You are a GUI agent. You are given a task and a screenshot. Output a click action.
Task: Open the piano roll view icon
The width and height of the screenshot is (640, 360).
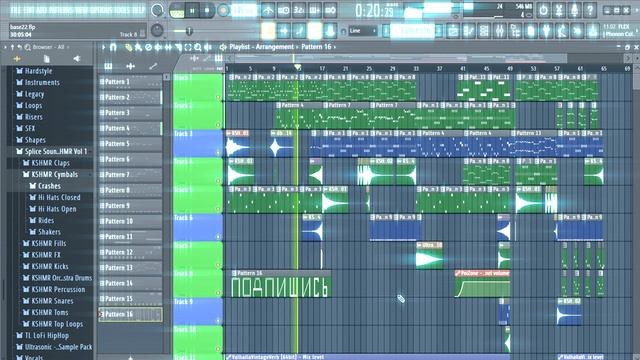click(x=468, y=31)
